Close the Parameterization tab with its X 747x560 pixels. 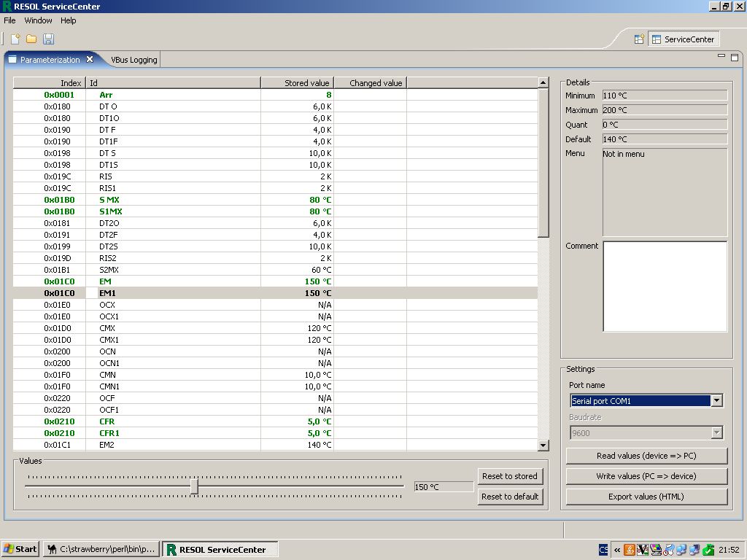[x=90, y=60]
